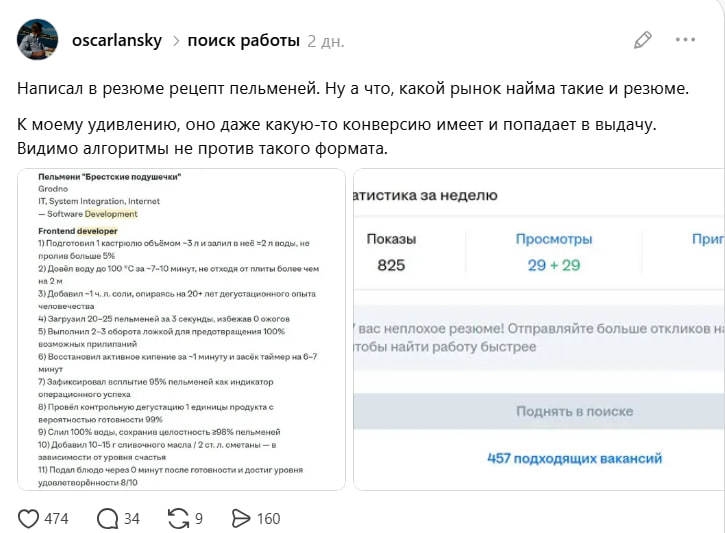Click the chevron arrow after the username
The width and height of the screenshot is (725, 533).
pos(175,41)
